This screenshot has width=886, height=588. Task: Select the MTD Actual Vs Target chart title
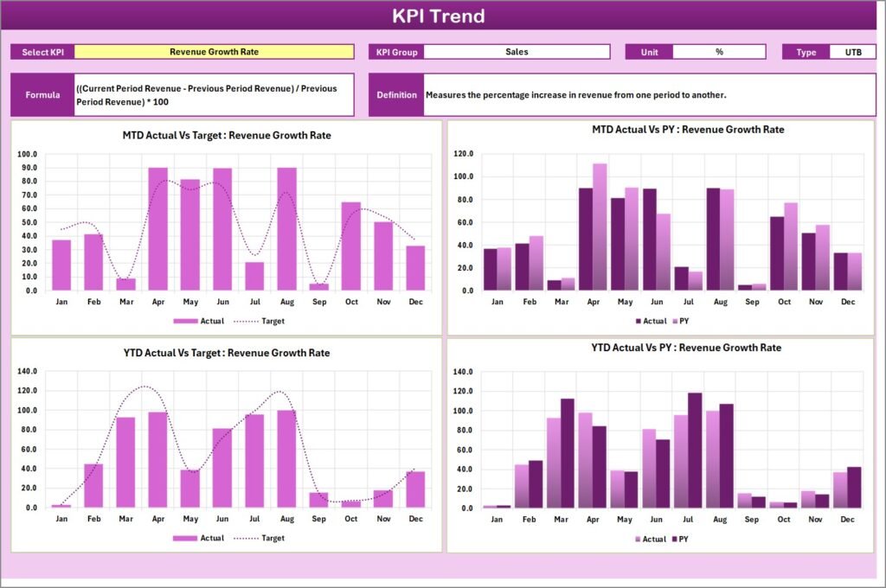[226, 135]
